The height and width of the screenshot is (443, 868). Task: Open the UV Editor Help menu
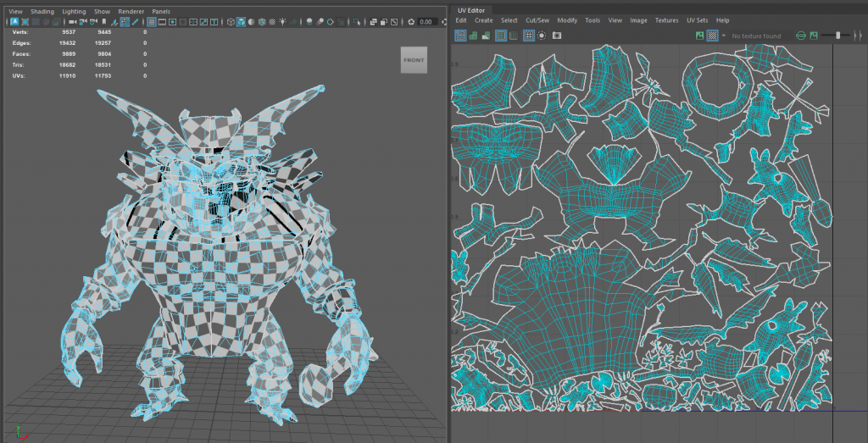point(723,20)
